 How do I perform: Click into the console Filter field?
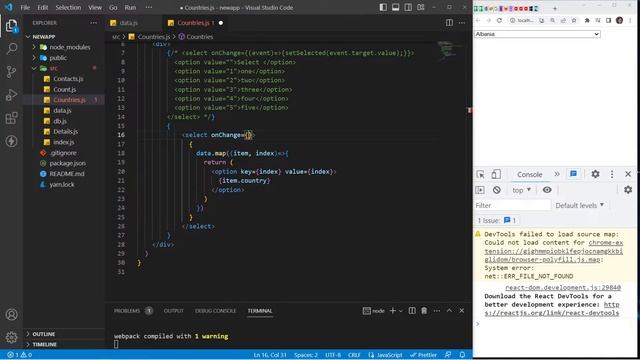(x=512, y=205)
